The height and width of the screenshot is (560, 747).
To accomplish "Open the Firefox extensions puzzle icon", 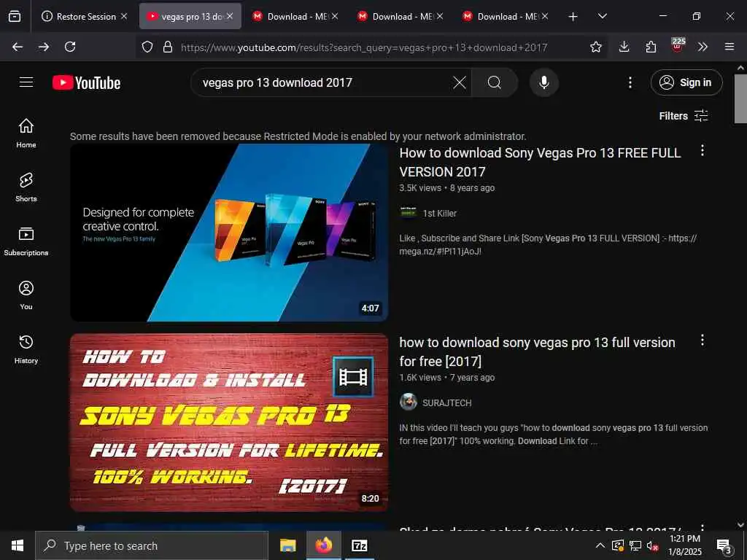I will click(651, 47).
